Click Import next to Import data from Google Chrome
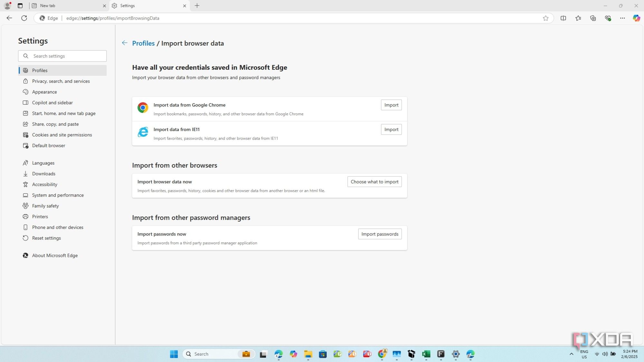This screenshot has width=644, height=362. coord(391,105)
